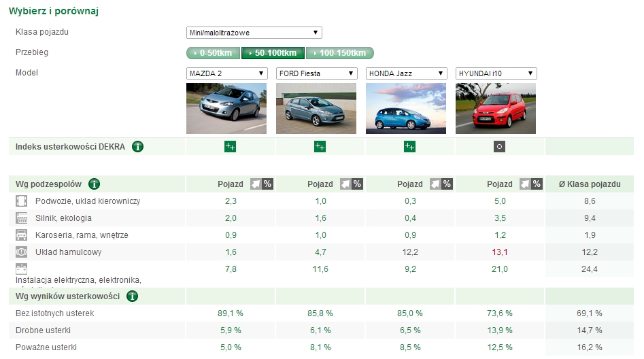Click the Karoseria, rama, wnętrze row label

pos(82,235)
